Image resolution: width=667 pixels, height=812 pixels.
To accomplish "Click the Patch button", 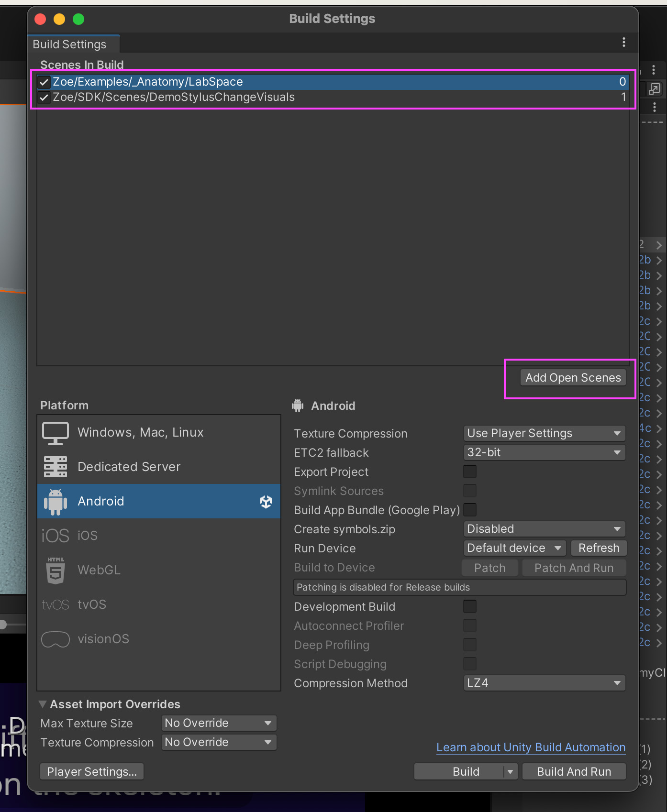I will coord(490,568).
